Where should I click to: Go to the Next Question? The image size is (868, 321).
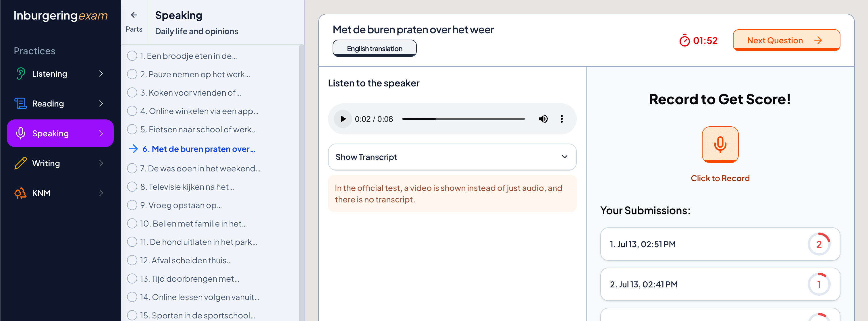786,40
